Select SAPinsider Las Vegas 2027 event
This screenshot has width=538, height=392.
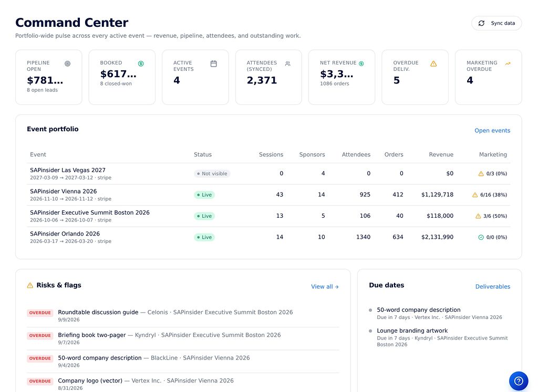268,174
